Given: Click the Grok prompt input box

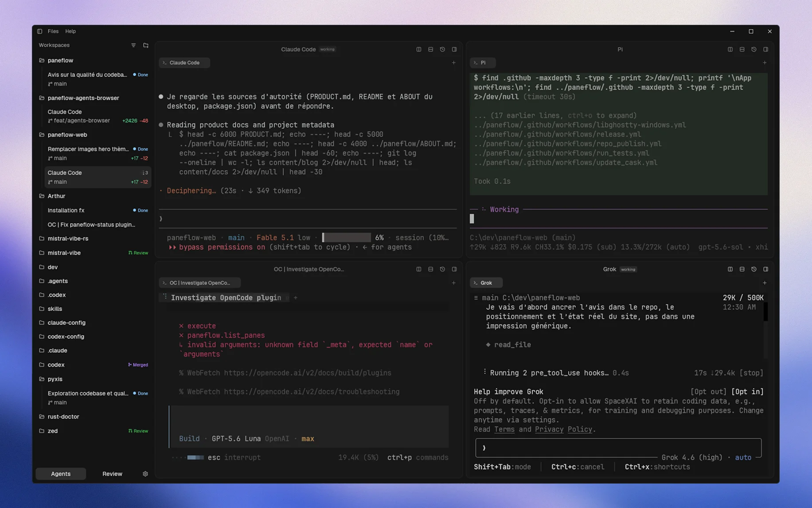Looking at the screenshot, I should pyautogui.click(x=618, y=448).
